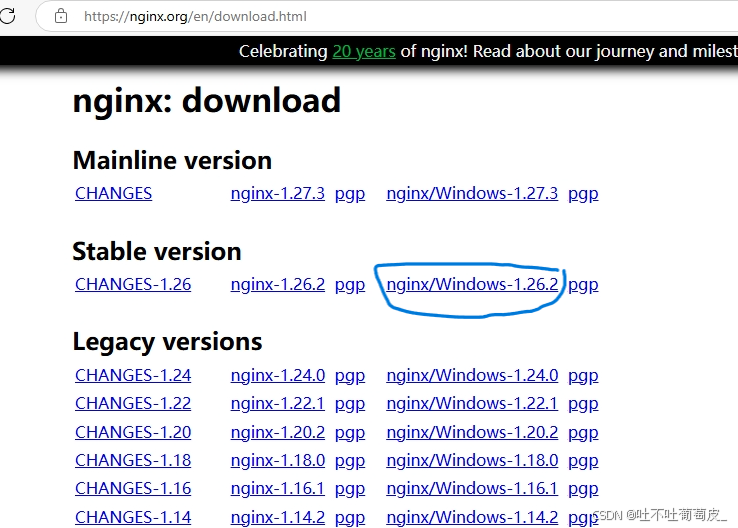Open pgp signature beside nginx/Windows-1.27.3

583,194
